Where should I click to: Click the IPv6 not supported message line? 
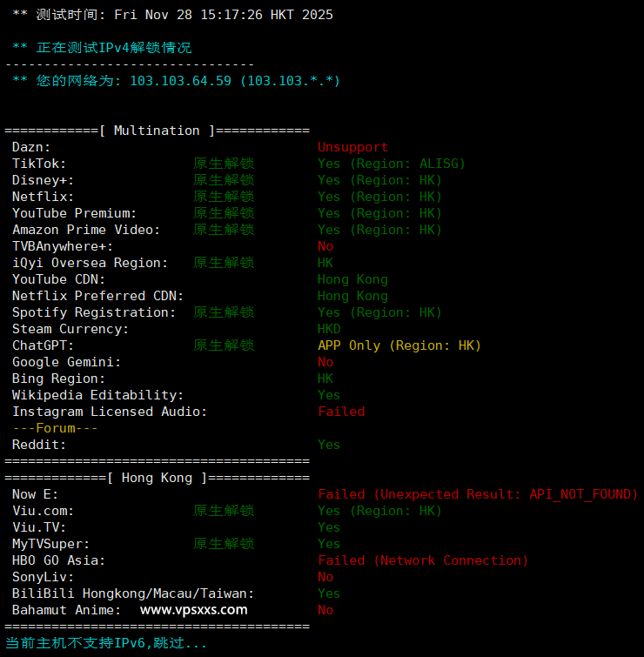[106, 643]
